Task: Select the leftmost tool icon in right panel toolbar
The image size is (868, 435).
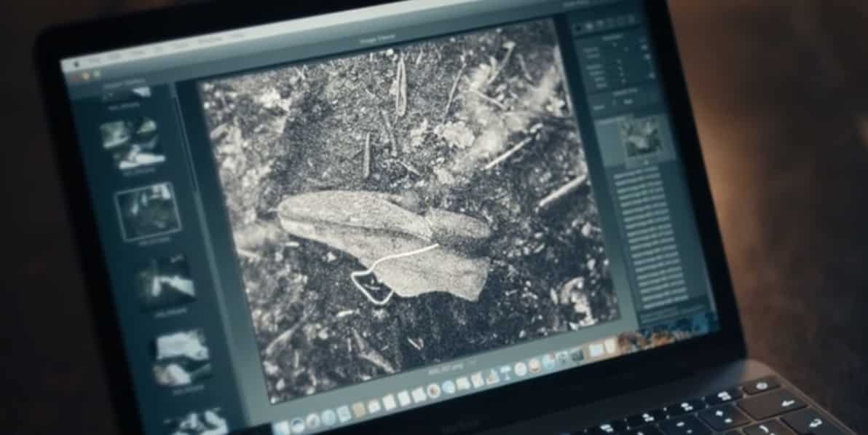Action: click(579, 26)
